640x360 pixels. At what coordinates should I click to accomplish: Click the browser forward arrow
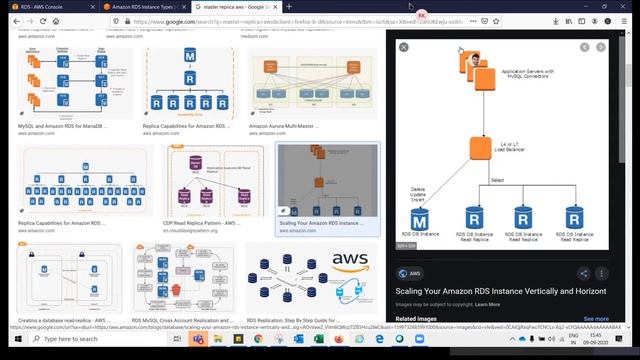click(x=30, y=21)
